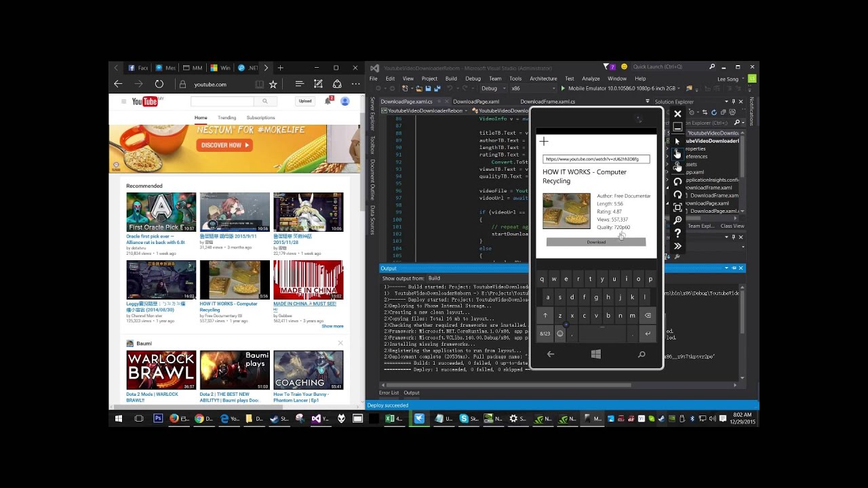This screenshot has width=868, height=488.
Task: Click the Edge address bar youtube.com
Action: 210,84
